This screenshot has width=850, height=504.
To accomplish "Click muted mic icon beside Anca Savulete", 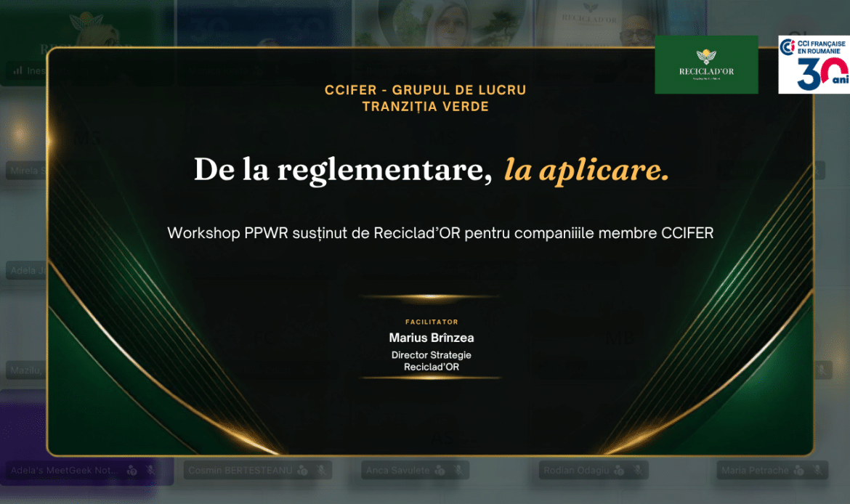I will (x=458, y=471).
